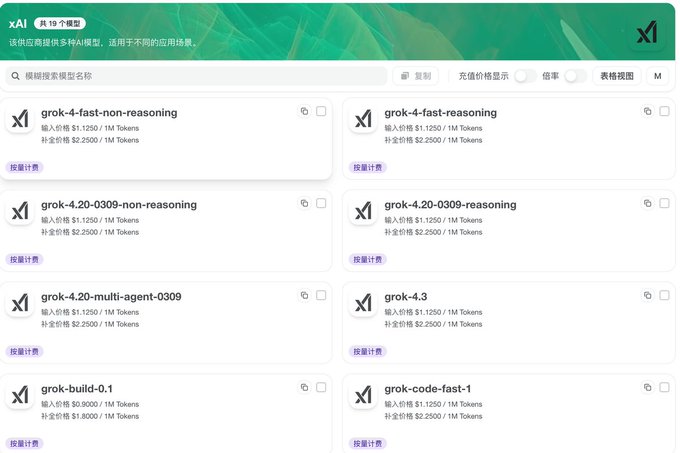Click 按量计费 tag on grok-4.20-multi-agent-0309
The width and height of the screenshot is (680, 453).
point(24,351)
